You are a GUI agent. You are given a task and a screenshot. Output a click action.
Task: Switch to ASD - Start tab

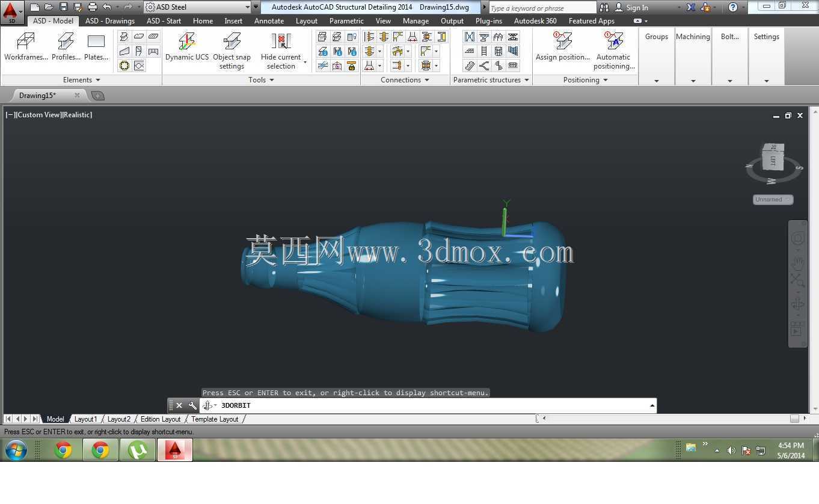coord(164,21)
